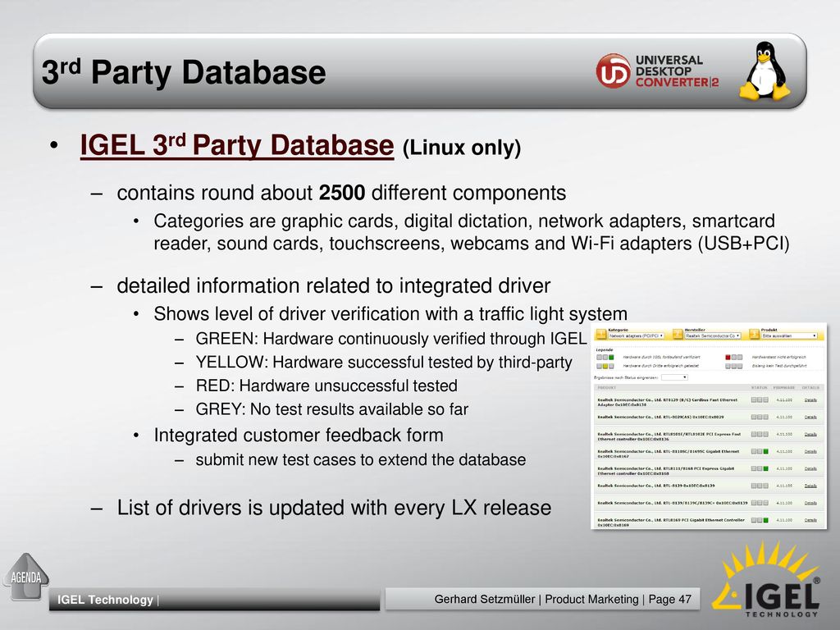The image size is (840, 630).
Task: Click 'submit new test cases to extend the database'
Action: (x=361, y=459)
